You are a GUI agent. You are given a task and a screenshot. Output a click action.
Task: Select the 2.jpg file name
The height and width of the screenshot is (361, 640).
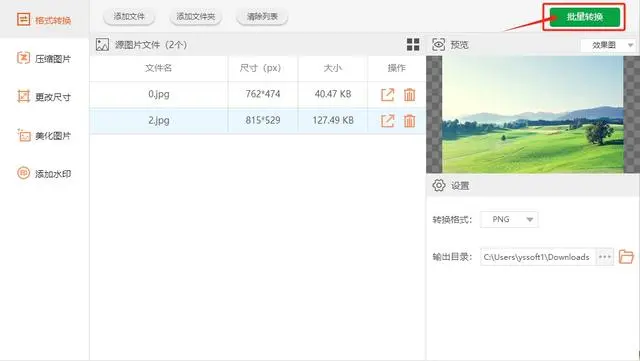[159, 120]
